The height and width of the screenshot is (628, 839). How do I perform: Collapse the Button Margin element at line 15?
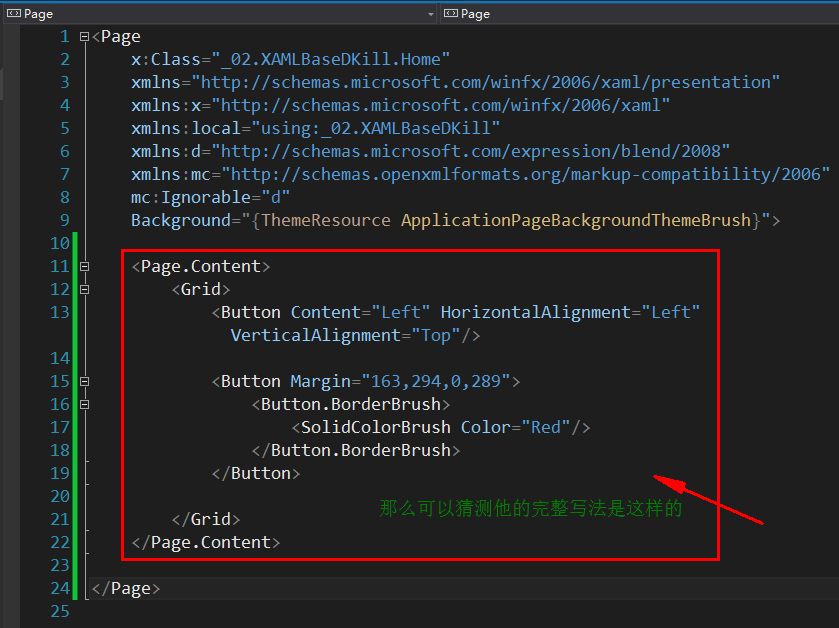(x=84, y=381)
